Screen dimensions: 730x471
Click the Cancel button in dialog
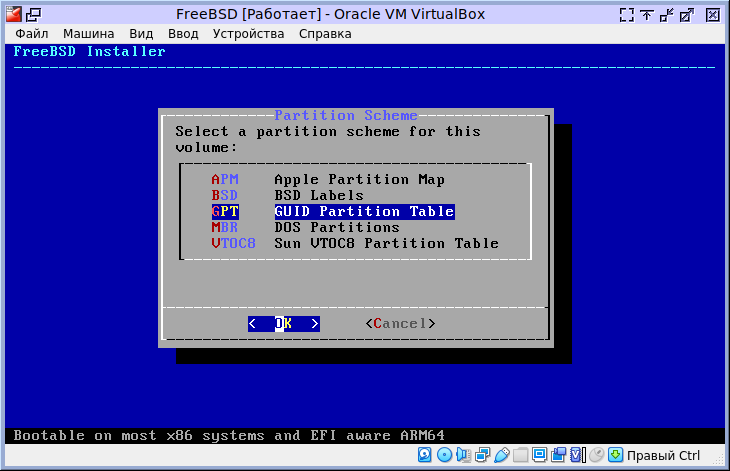click(400, 323)
